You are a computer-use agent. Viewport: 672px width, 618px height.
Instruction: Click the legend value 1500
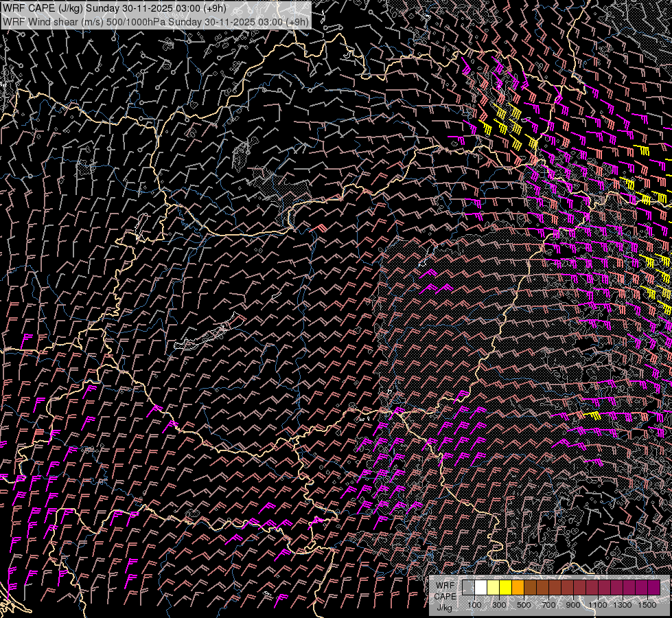coord(647,605)
